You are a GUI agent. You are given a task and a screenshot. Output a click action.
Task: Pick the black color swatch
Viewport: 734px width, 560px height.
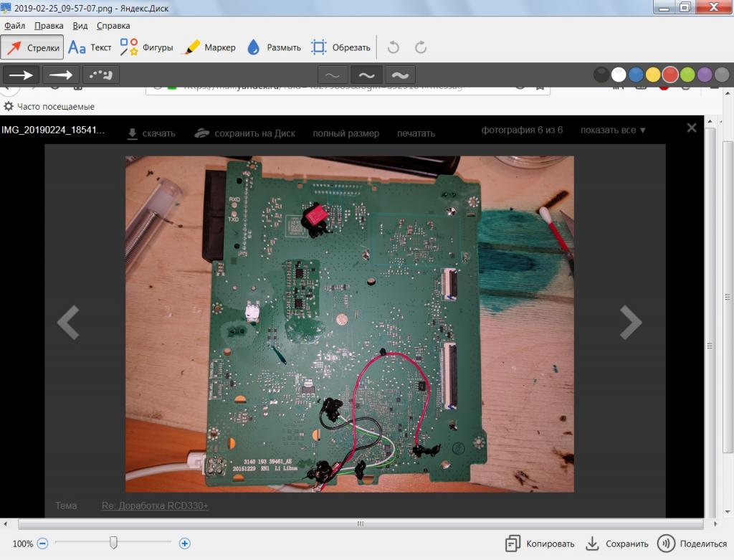point(601,75)
